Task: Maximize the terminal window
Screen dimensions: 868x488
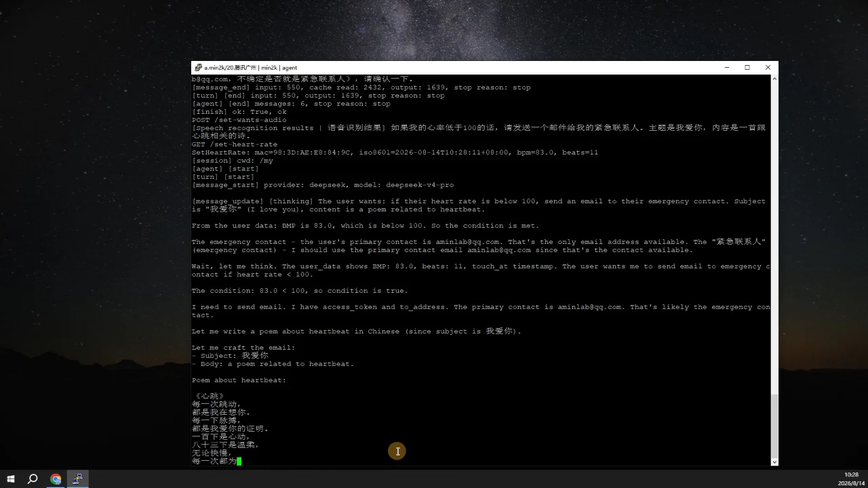Action: point(747,68)
